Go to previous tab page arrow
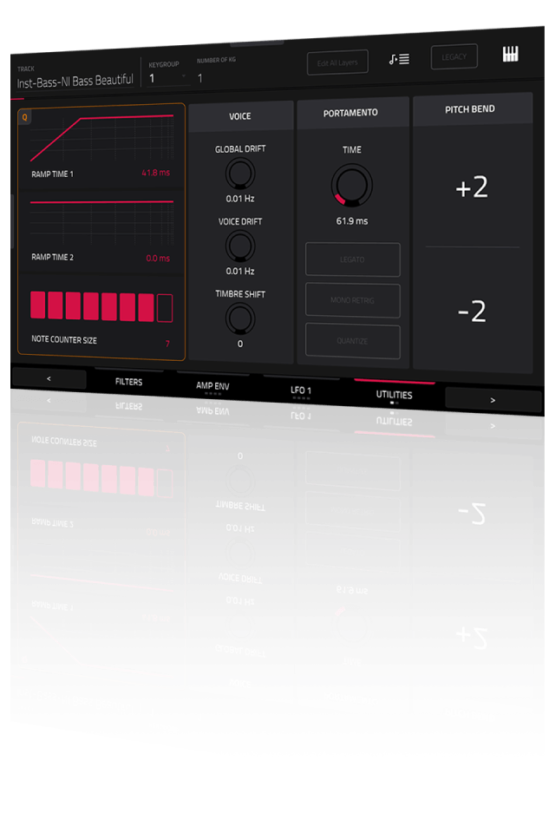Image resolution: width=555 pixels, height=833 pixels. (49, 378)
